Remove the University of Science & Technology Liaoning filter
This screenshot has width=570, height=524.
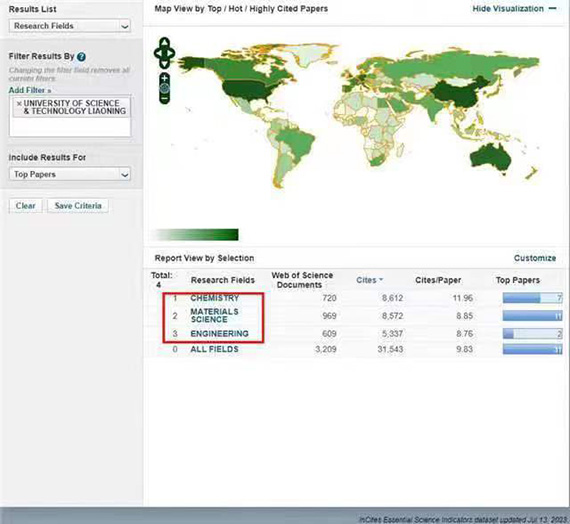point(19,104)
